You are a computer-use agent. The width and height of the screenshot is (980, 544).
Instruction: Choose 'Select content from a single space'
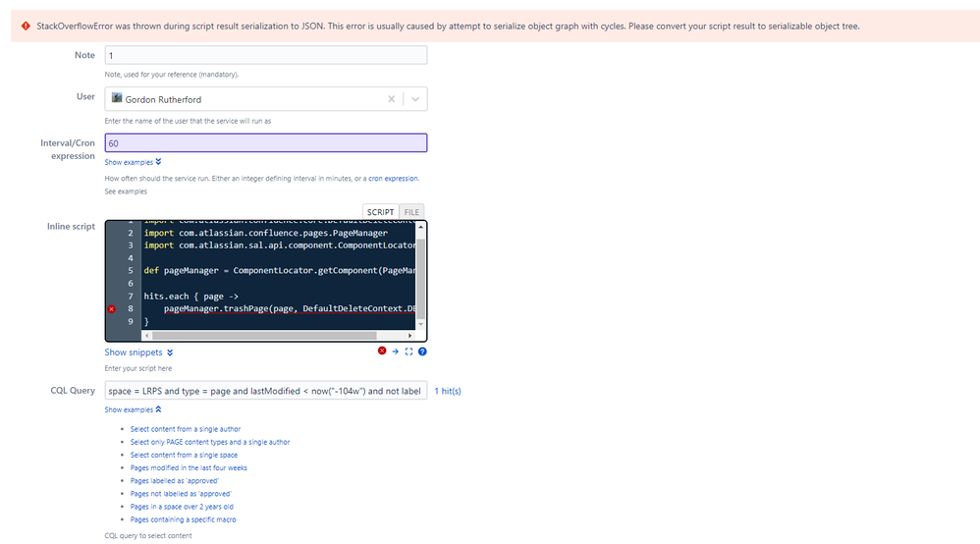(x=184, y=456)
